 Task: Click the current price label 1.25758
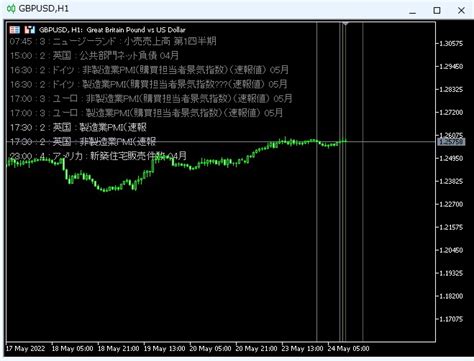[x=451, y=142]
